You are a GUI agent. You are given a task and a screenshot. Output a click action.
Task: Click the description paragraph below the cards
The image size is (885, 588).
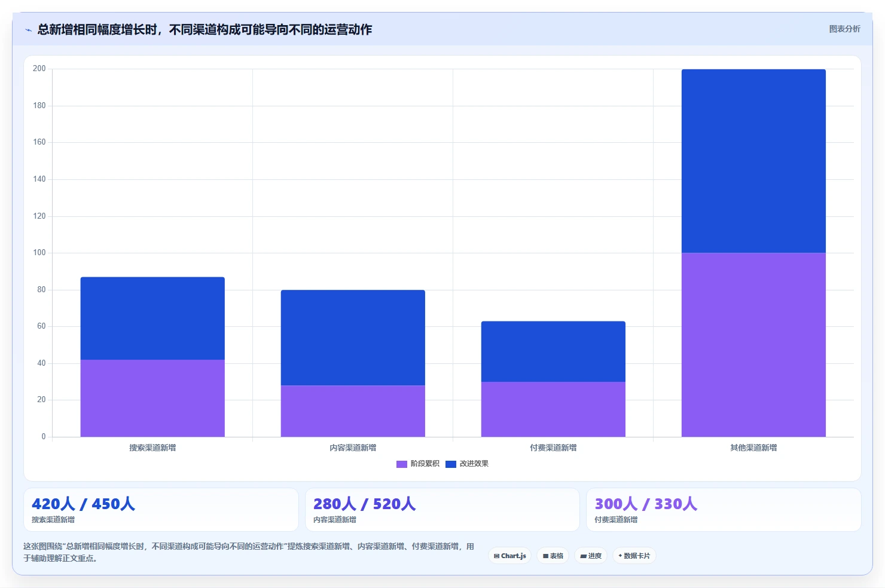[x=249, y=552]
